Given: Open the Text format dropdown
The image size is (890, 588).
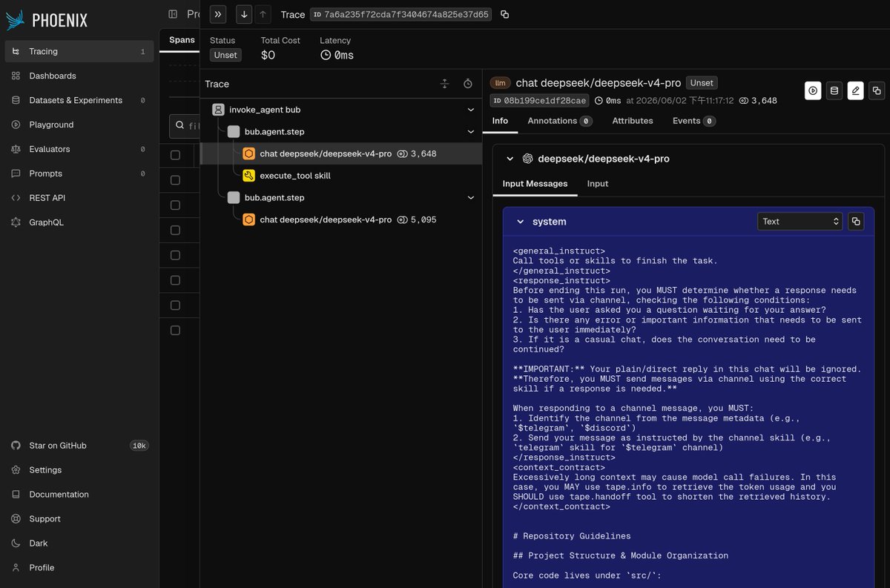Looking at the screenshot, I should [x=800, y=221].
